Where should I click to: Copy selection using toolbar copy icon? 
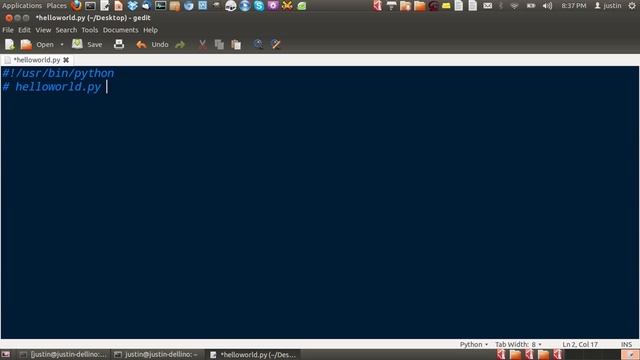click(x=219, y=44)
